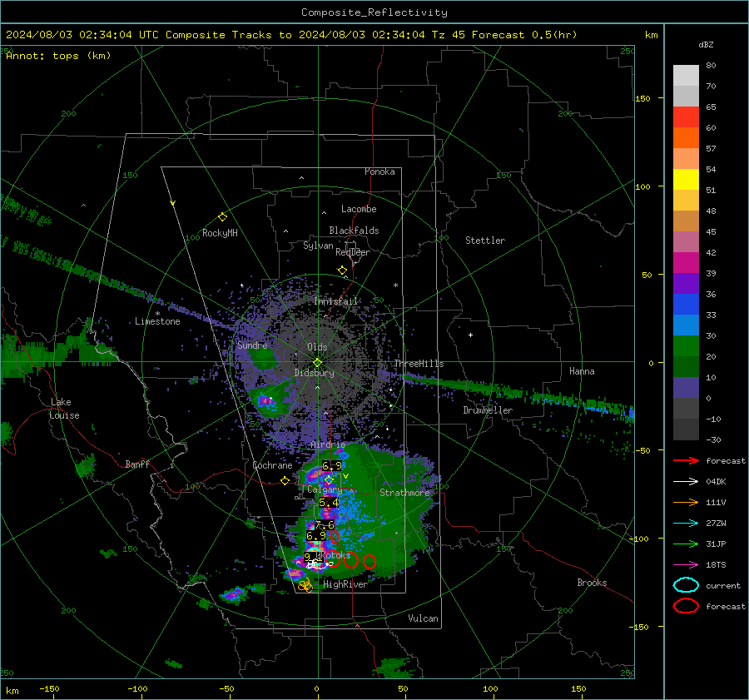Click the 'Annot: tops (km)' annotation text
This screenshot has width=749, height=700.
[58, 56]
